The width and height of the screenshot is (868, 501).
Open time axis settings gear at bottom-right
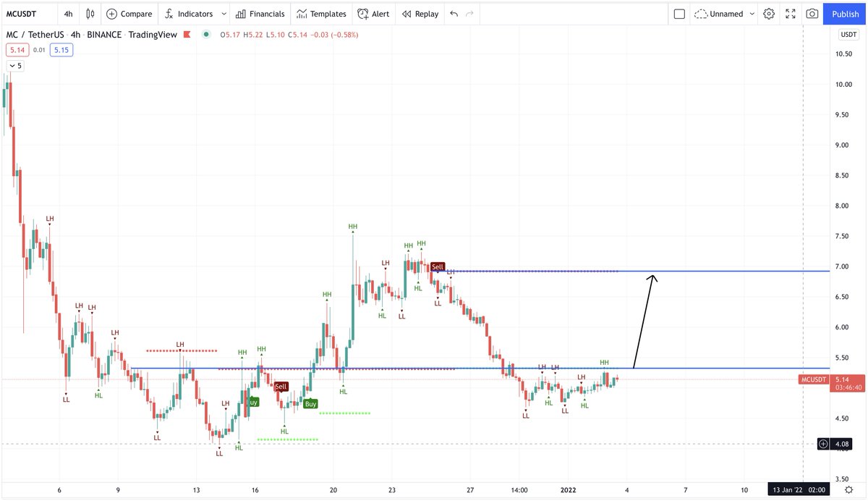pos(848,490)
